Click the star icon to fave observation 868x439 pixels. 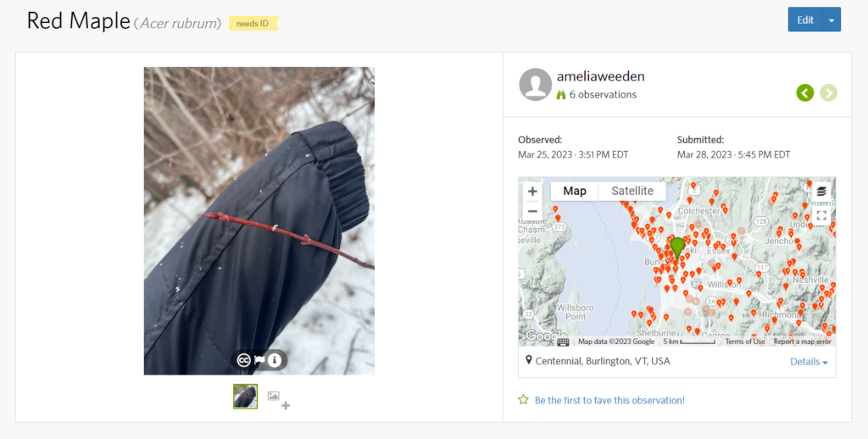(x=523, y=400)
